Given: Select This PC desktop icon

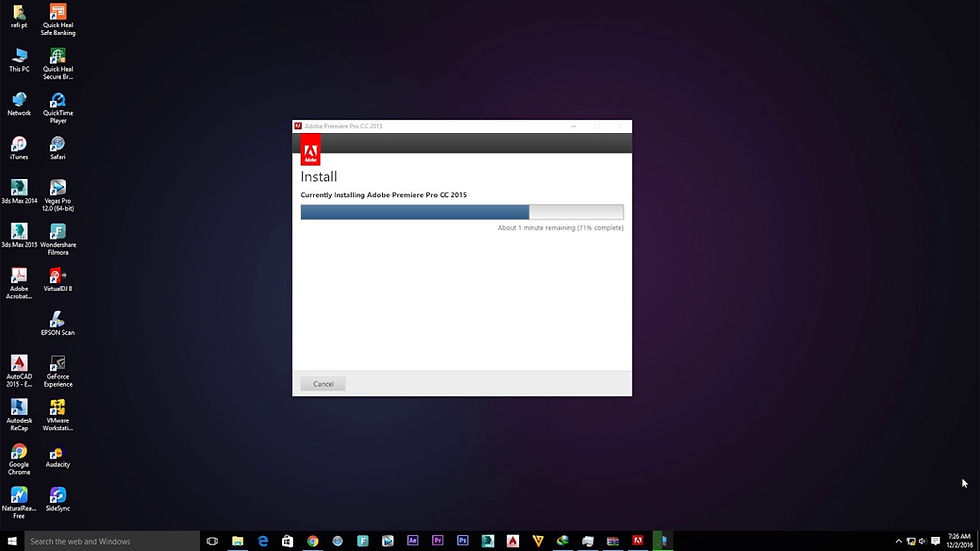Looking at the screenshot, I should pos(19,60).
